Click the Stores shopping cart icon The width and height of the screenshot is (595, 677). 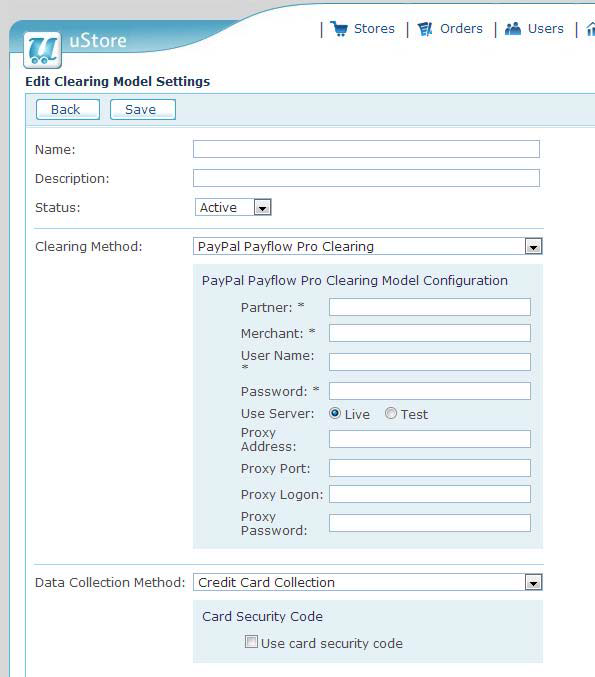(x=339, y=29)
